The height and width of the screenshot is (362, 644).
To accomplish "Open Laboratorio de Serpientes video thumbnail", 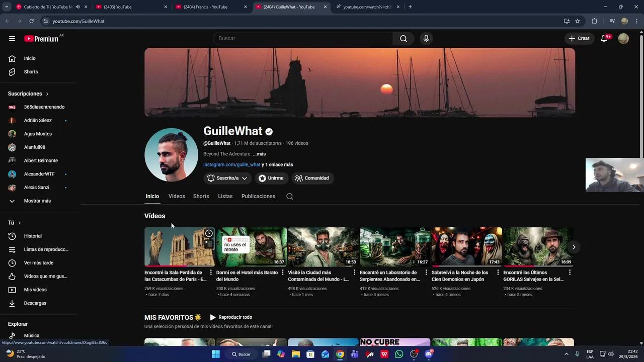I will click(x=394, y=247).
